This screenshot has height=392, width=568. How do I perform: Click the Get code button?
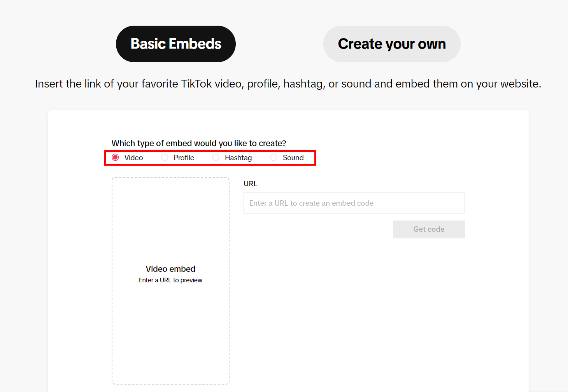428,229
